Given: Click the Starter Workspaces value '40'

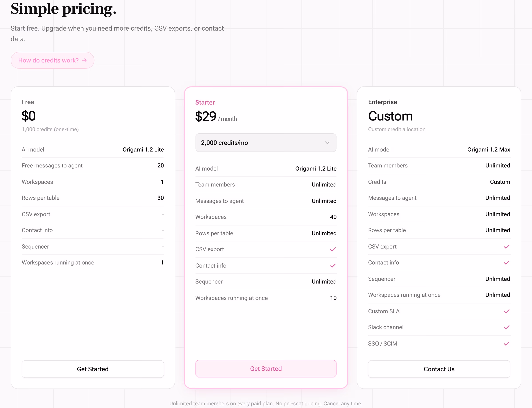Looking at the screenshot, I should click(x=333, y=217).
